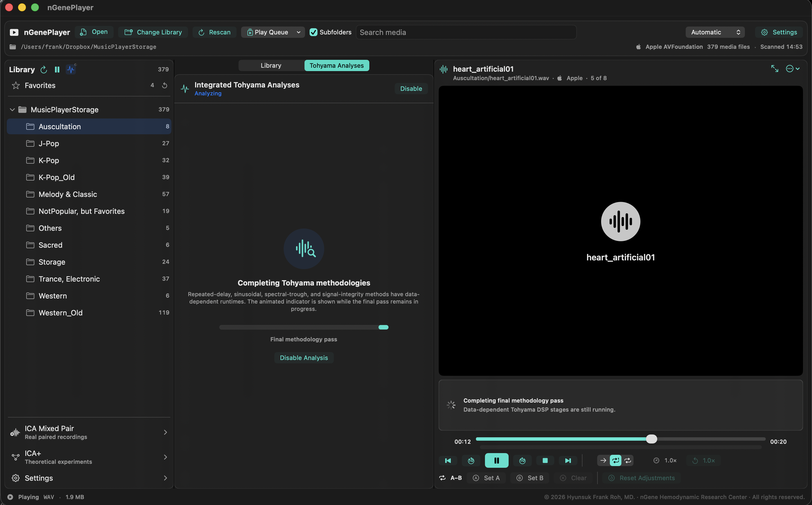The height and width of the screenshot is (505, 812).
Task: Skip forward 10 seconds
Action: 522,461
